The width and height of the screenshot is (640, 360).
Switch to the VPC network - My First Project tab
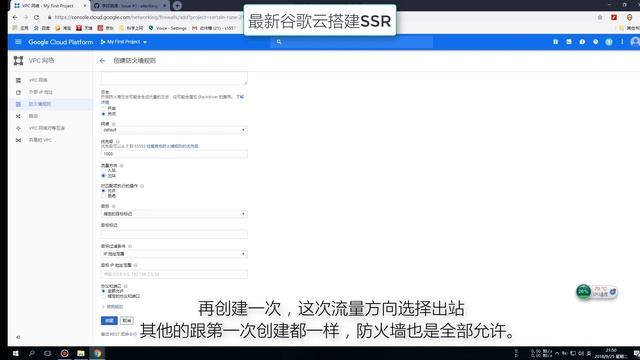[x=49, y=6]
